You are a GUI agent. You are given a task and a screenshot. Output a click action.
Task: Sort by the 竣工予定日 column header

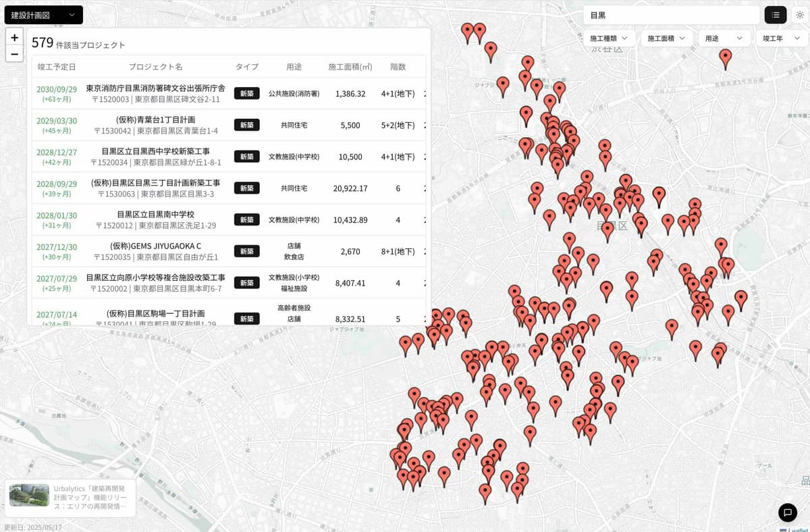pos(57,67)
